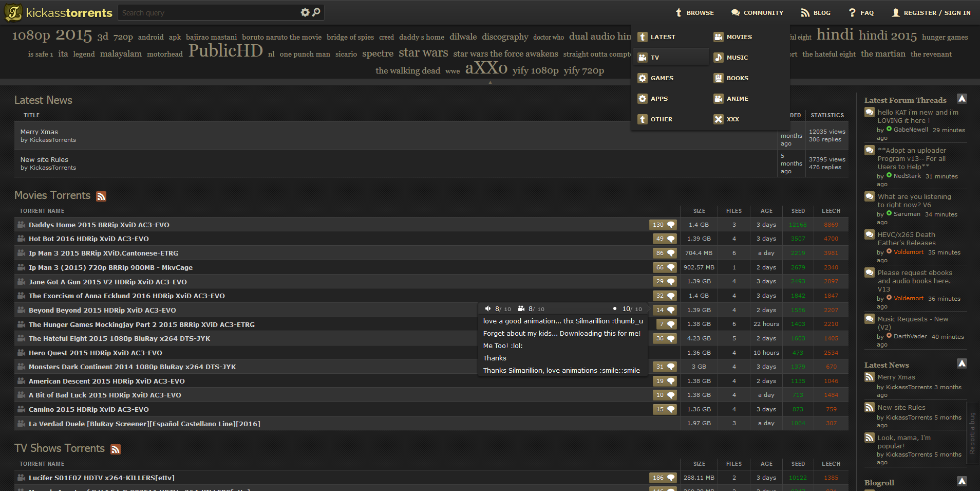Screen dimensions: 980x491
Task: Open the Community dropdown menu
Action: click(x=758, y=12)
